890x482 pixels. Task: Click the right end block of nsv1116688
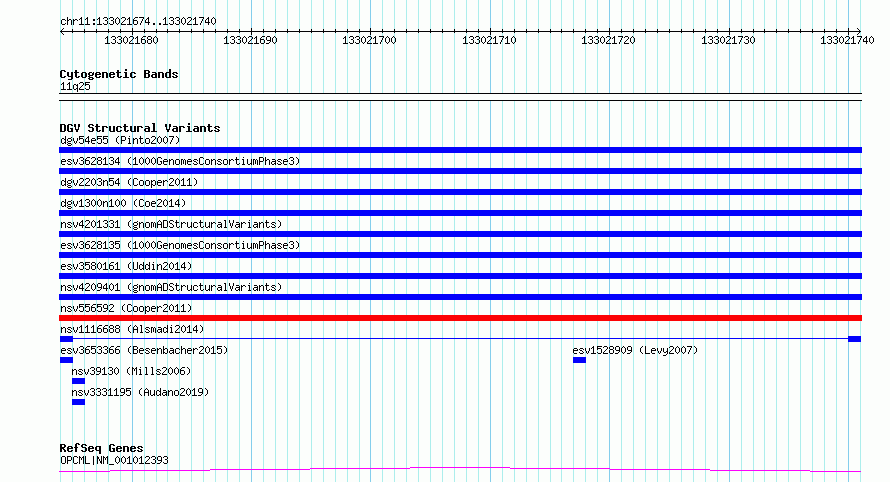tap(855, 339)
